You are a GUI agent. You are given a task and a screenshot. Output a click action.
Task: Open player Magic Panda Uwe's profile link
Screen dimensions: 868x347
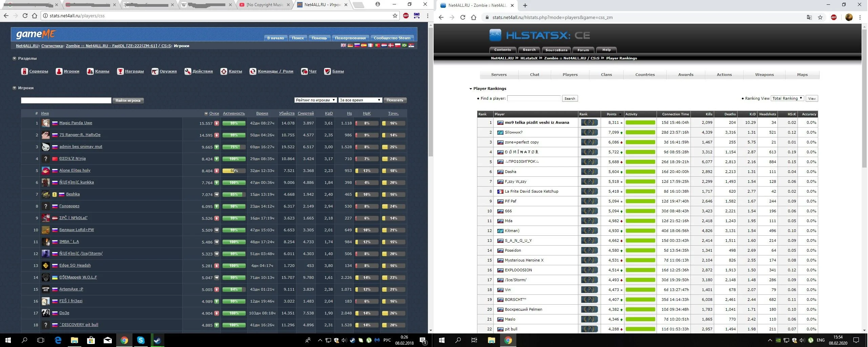coord(76,123)
